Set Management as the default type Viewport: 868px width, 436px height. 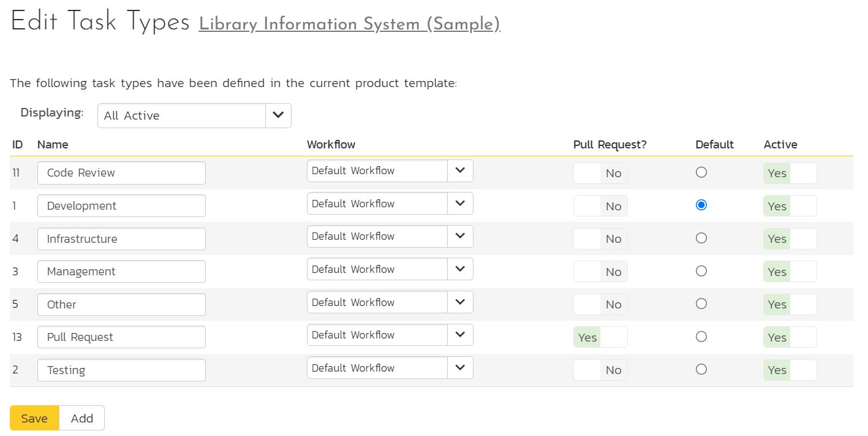tap(701, 270)
